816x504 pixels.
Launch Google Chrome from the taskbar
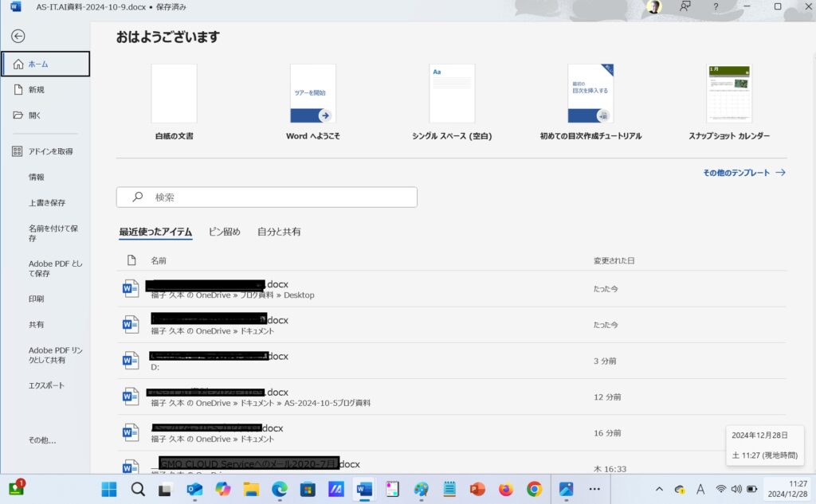tap(534, 490)
